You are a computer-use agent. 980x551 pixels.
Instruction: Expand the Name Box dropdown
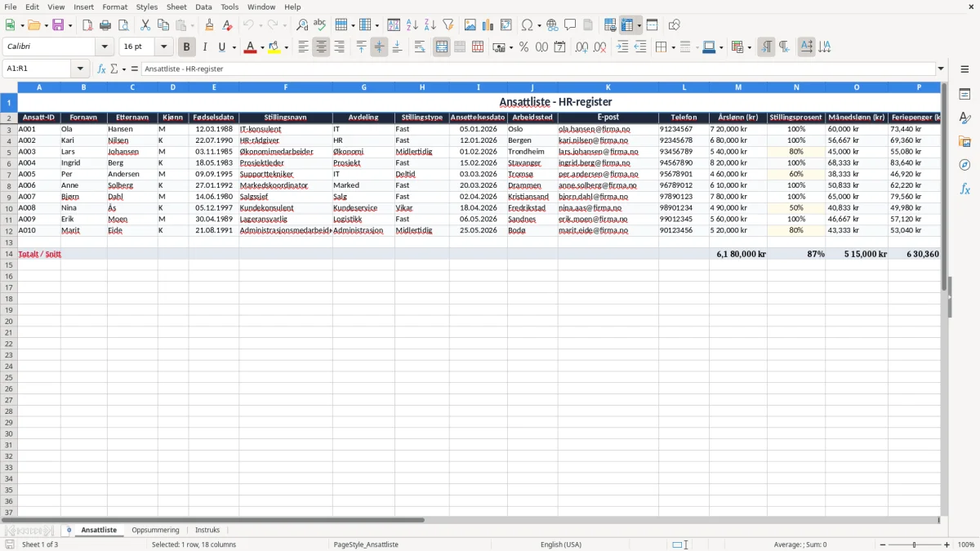(x=80, y=69)
